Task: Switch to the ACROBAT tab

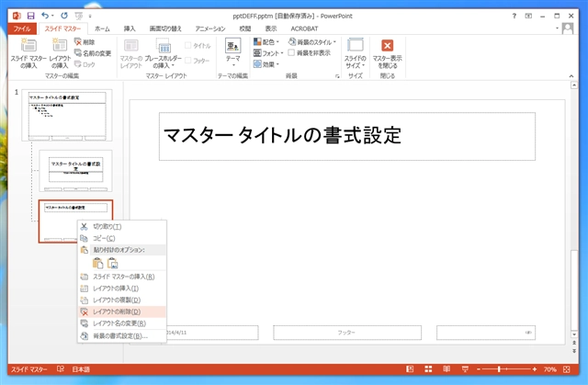Action: (x=304, y=28)
